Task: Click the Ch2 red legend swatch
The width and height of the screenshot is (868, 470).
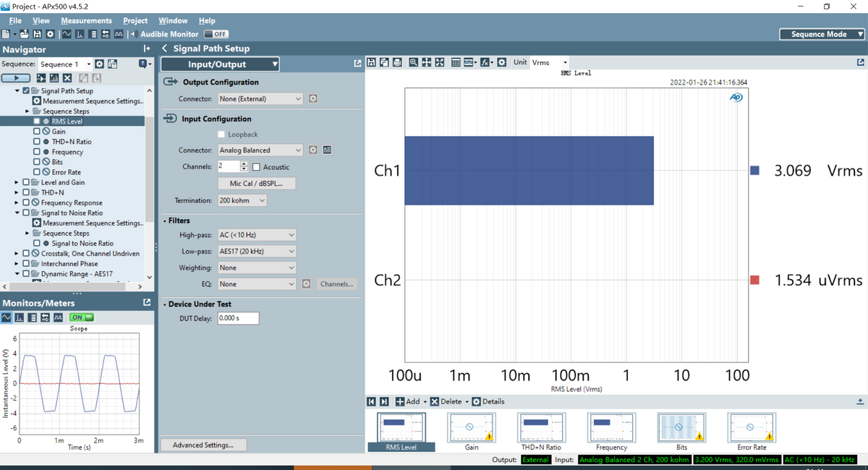Action: coord(754,280)
